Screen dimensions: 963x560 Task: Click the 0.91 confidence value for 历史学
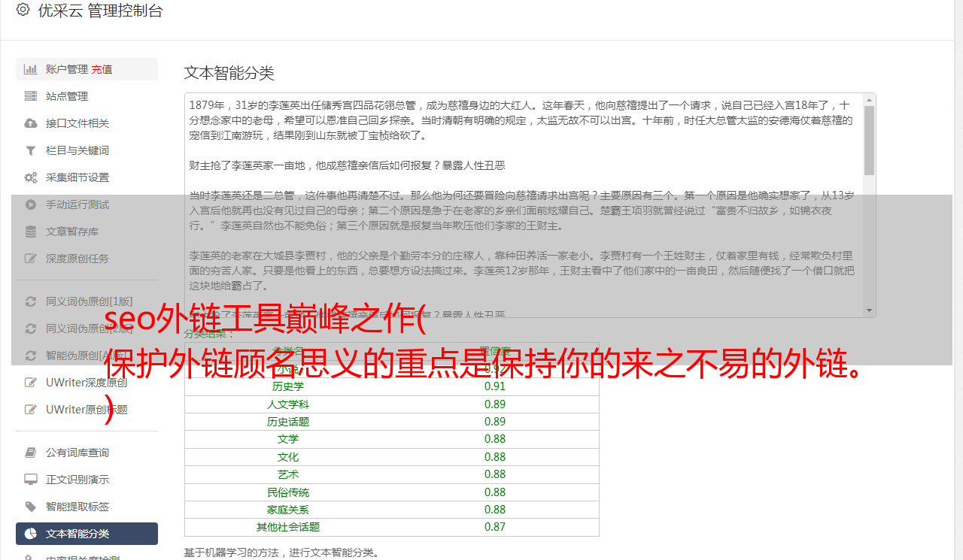pos(495,386)
